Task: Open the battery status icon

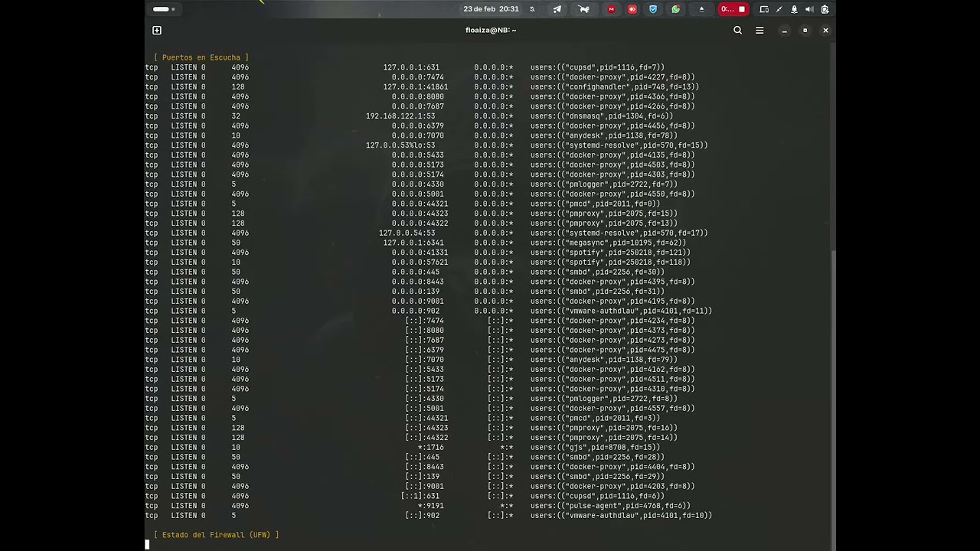Action: [825, 9]
